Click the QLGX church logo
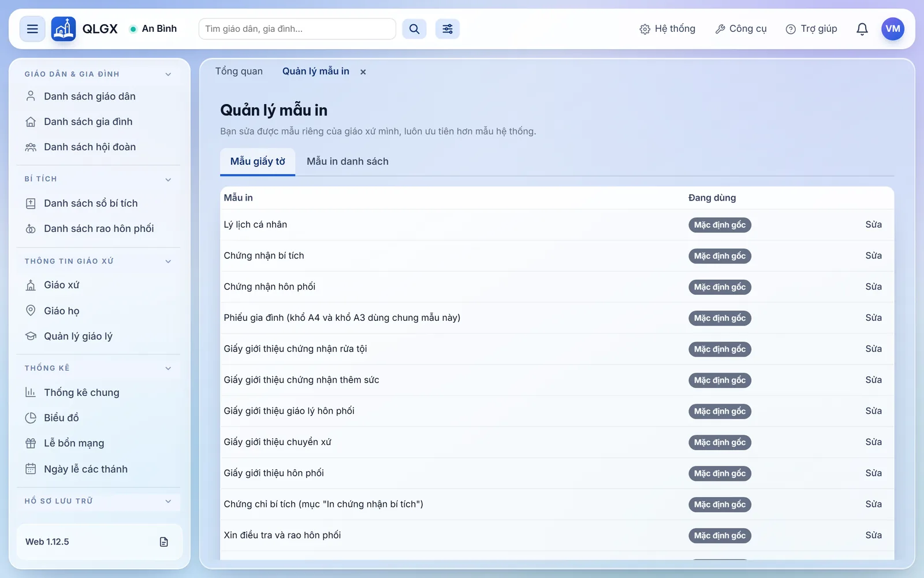Screen dimensions: 924x578 pyautogui.click(x=64, y=29)
